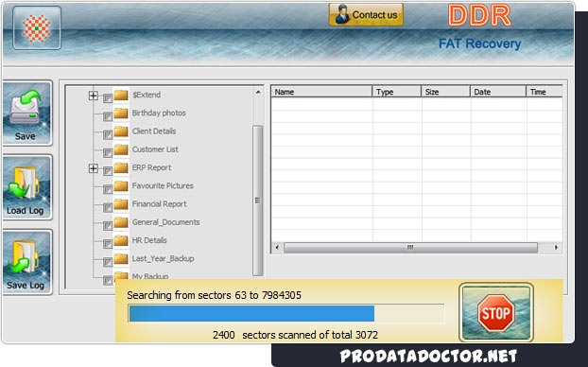The image size is (588, 367).
Task: Click the Birthday photos folder icon
Action: [x=121, y=113]
